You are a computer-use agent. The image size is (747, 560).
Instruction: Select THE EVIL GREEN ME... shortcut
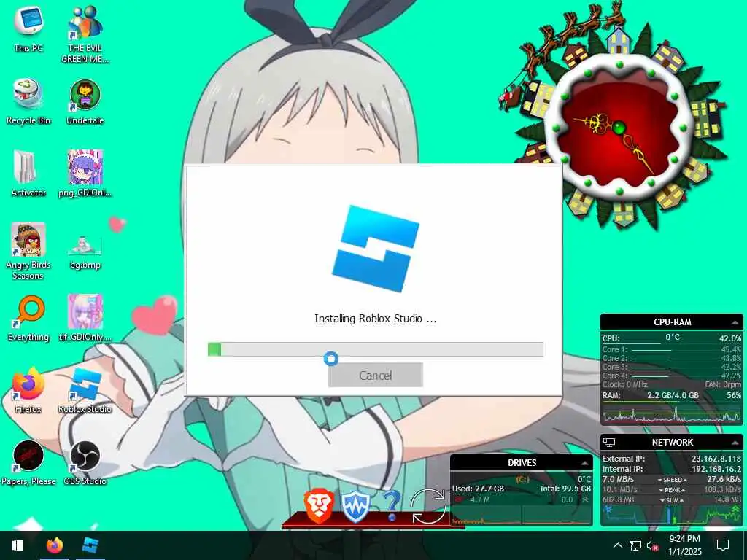pos(85,35)
